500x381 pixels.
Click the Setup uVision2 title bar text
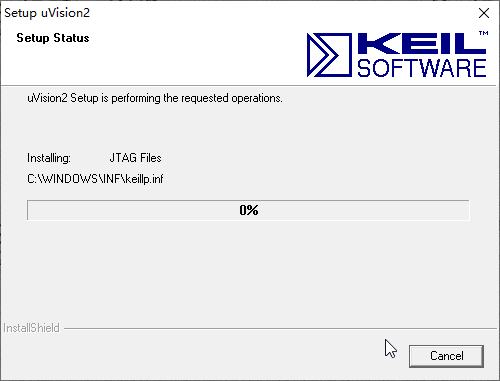[x=47, y=13]
